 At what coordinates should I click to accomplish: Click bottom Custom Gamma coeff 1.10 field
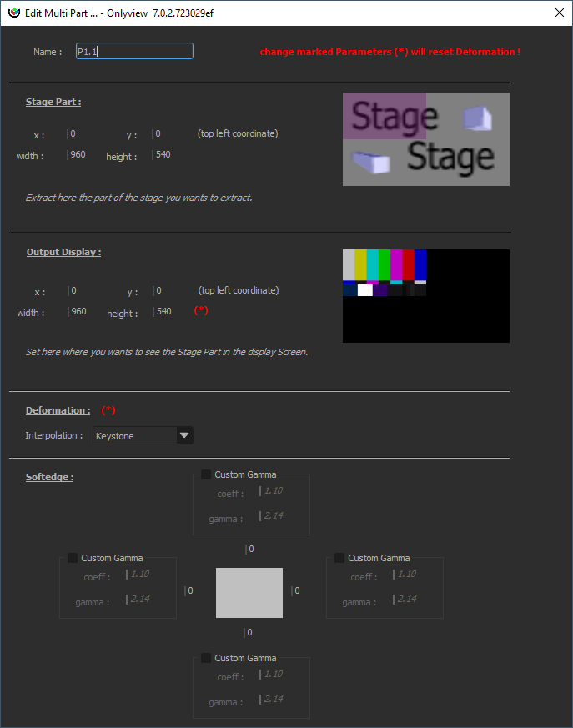tap(273, 674)
